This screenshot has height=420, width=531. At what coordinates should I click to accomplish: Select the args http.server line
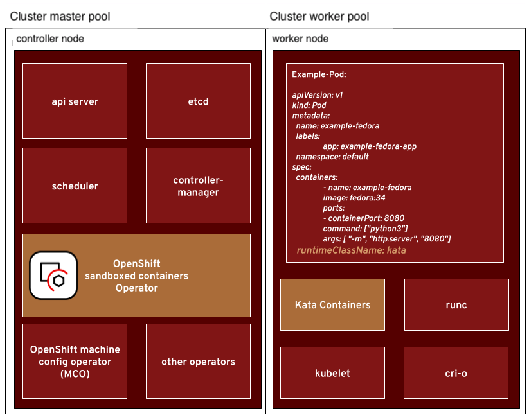tap(387, 239)
